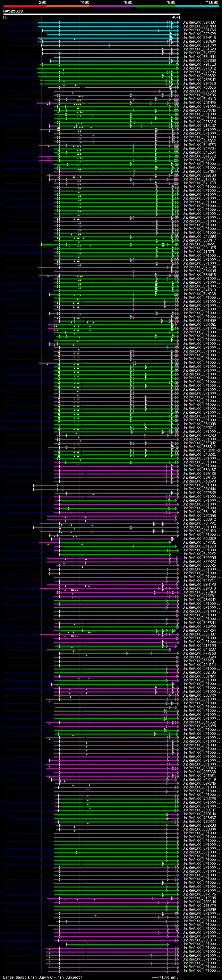This screenshot has height=980, width=222.
Task: Select the UniRef100_A7SGI6 label
Action: pyautogui.click(x=199, y=122)
